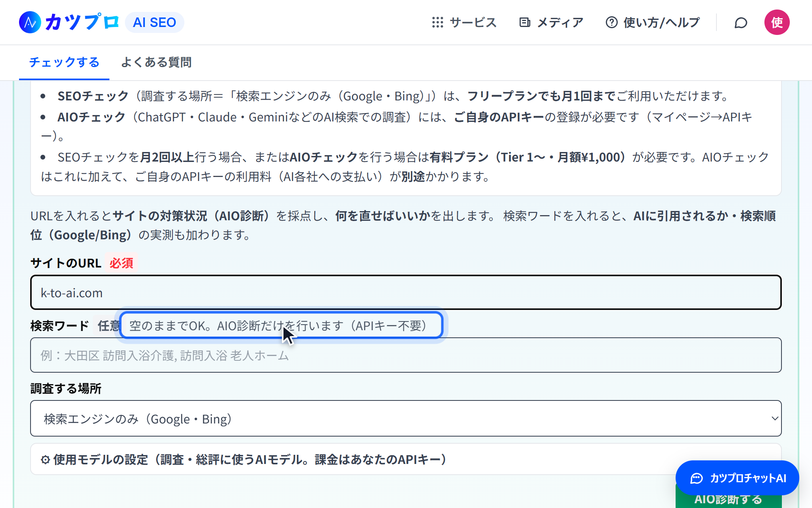This screenshot has height=508, width=812.
Task: Click the 任意 label badge
Action: tap(109, 326)
